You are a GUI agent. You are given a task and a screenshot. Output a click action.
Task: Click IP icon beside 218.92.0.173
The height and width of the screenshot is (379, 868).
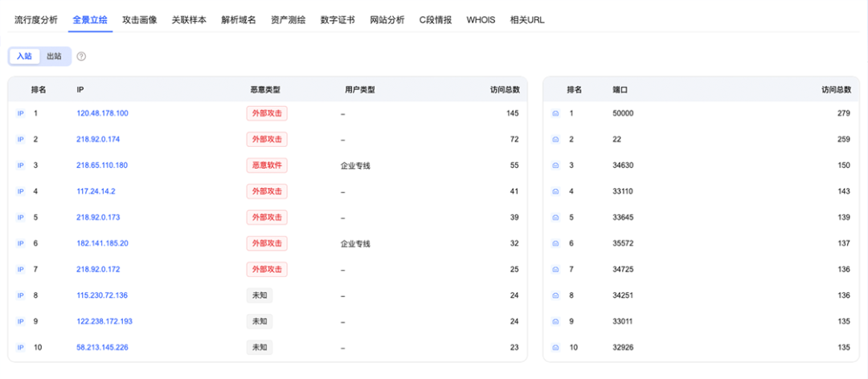[x=20, y=218]
